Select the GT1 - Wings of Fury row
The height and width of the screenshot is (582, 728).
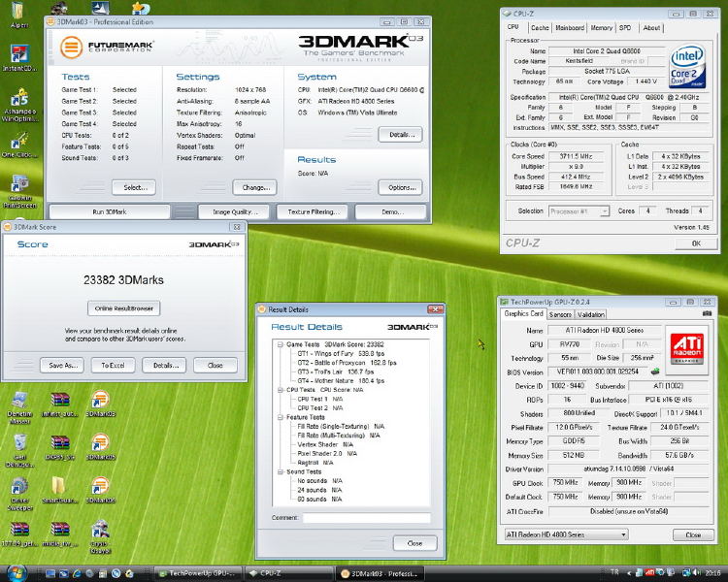pyautogui.click(x=341, y=354)
